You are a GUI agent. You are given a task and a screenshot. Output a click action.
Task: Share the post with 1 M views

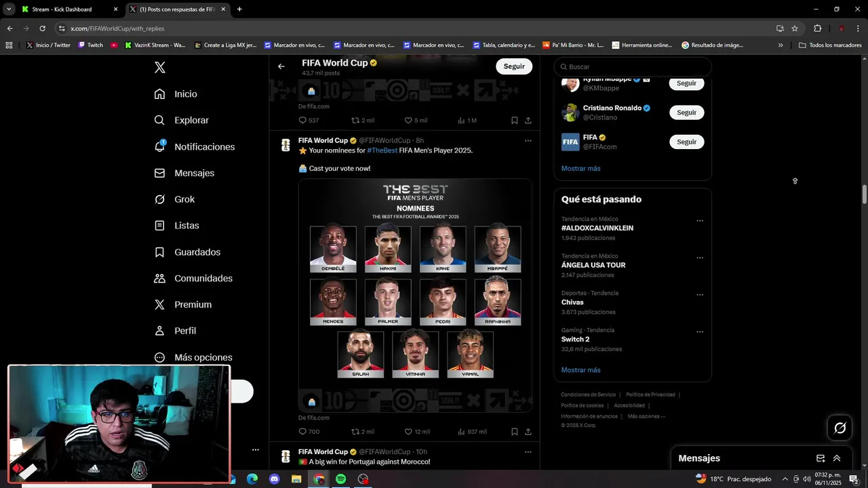point(528,121)
